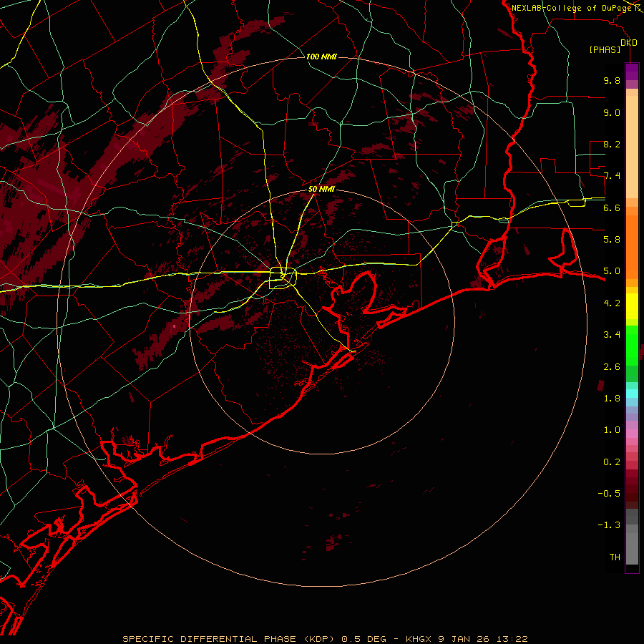Screen dimensions: 644x644
Task: Click the 5.0 legend value
Action: click(612, 271)
